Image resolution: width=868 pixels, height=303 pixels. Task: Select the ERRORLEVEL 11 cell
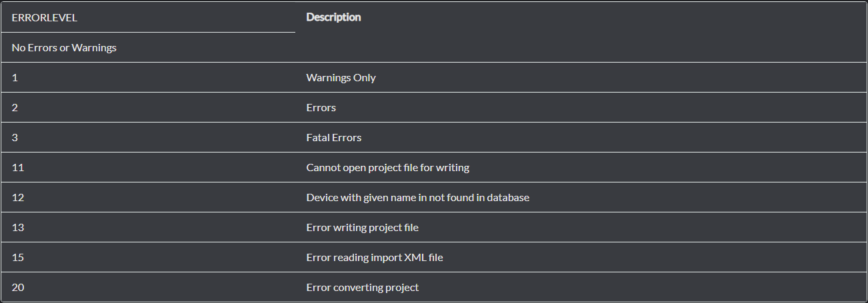click(x=18, y=168)
